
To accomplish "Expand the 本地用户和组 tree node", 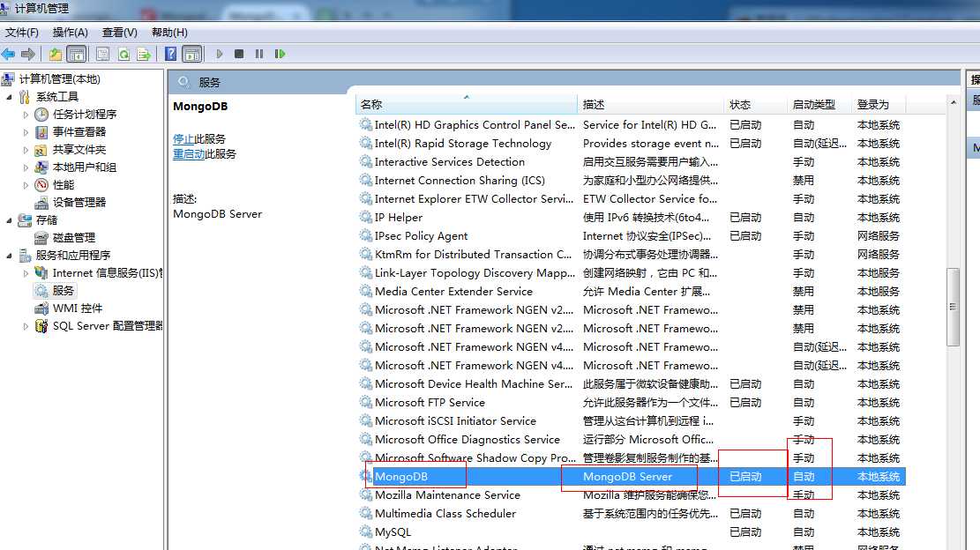I will 26,167.
